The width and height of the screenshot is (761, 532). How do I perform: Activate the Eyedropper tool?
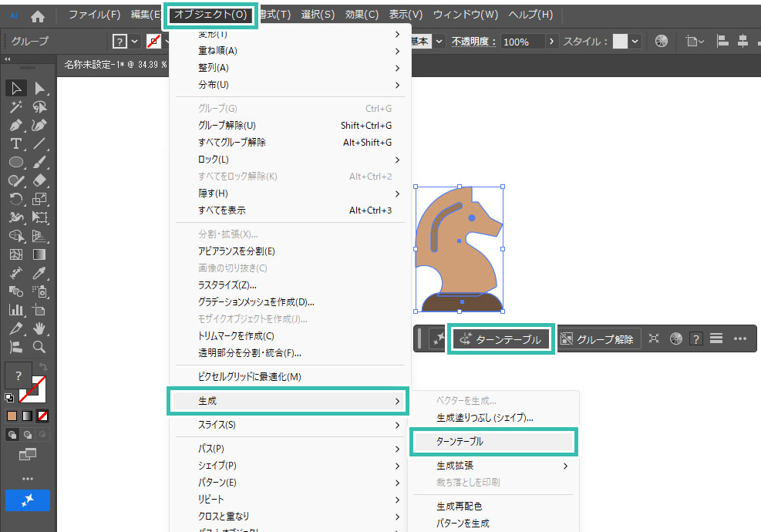(40, 273)
